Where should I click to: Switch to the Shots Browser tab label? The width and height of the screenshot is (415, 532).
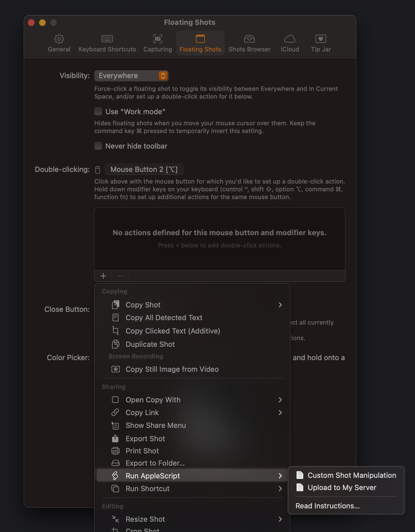click(249, 49)
